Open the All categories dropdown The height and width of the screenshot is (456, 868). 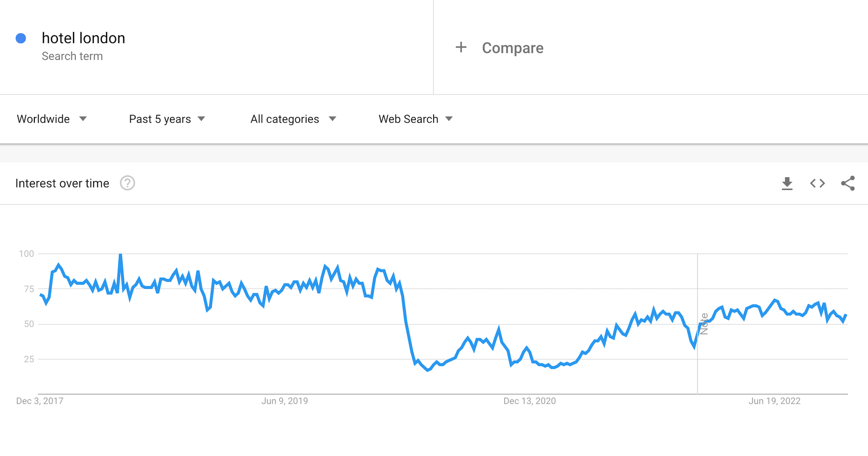284,119
